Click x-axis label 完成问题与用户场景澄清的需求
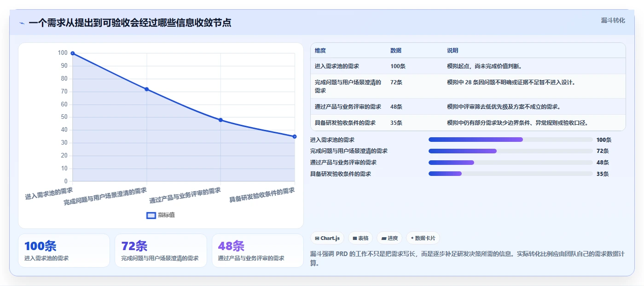The image size is (644, 286). coord(105,196)
